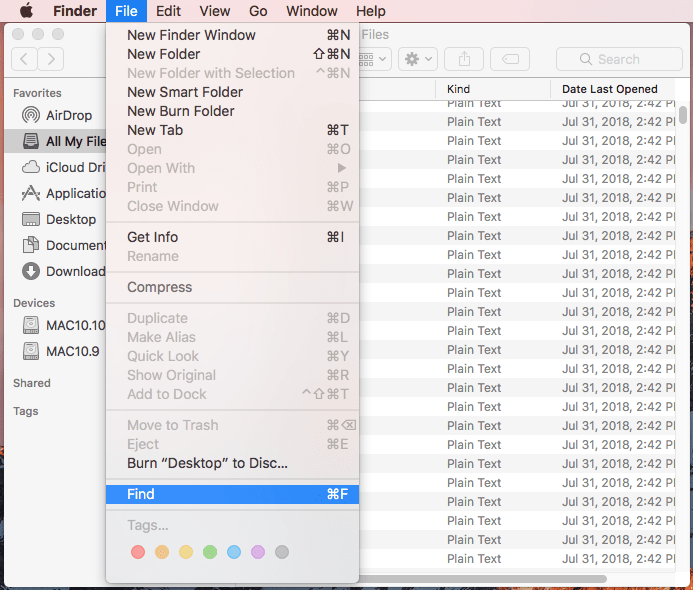Sort by Date Last Opened column
Image resolution: width=693 pixels, height=590 pixels.
pos(613,89)
